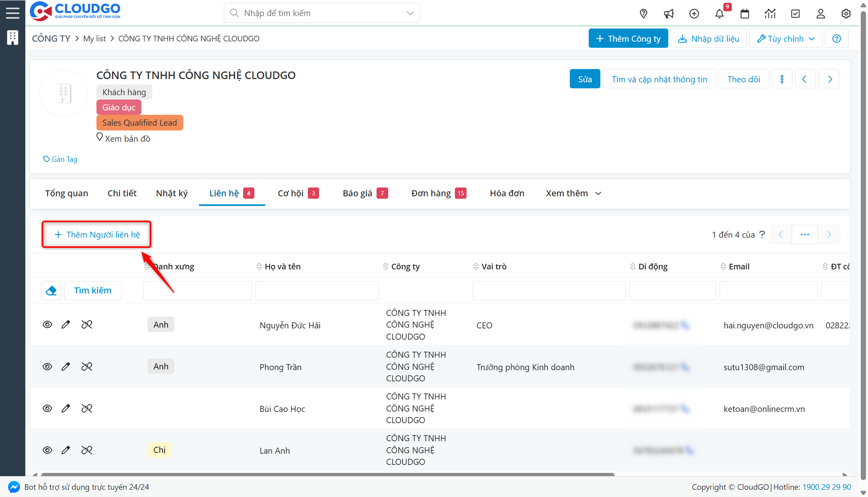Open the calendar icon in header
Image resolution: width=868 pixels, height=497 pixels.
(x=745, y=14)
